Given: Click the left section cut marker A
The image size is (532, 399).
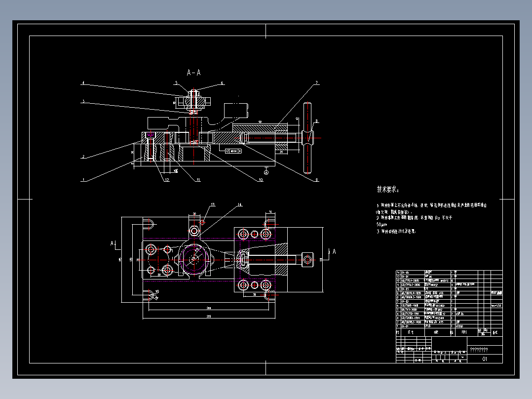Looking at the screenshot, I should tap(113, 243).
